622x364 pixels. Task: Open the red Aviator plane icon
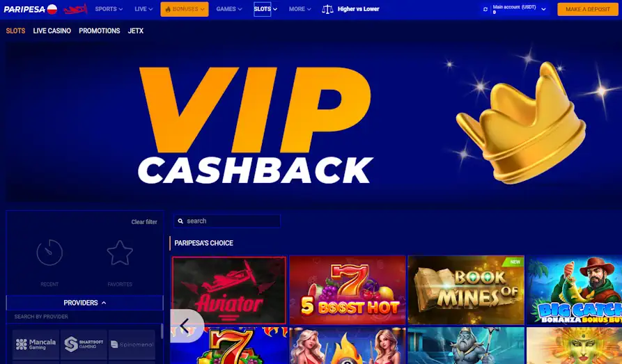[x=75, y=9]
